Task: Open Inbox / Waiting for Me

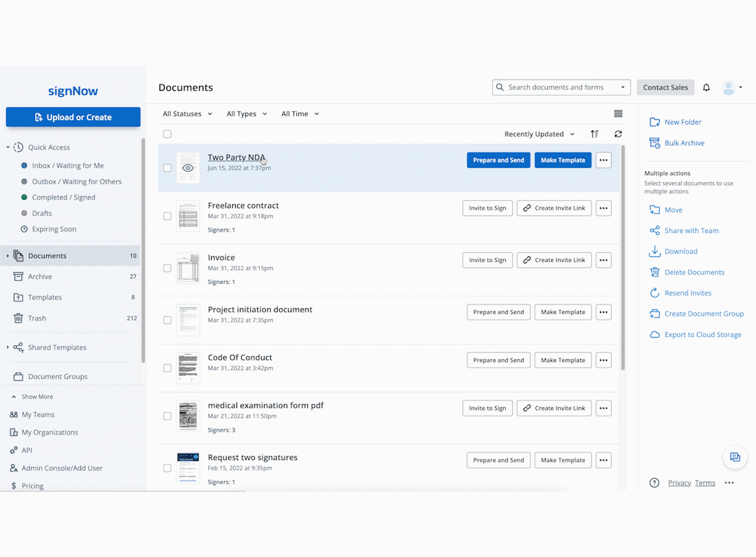Action: pyautogui.click(x=68, y=166)
